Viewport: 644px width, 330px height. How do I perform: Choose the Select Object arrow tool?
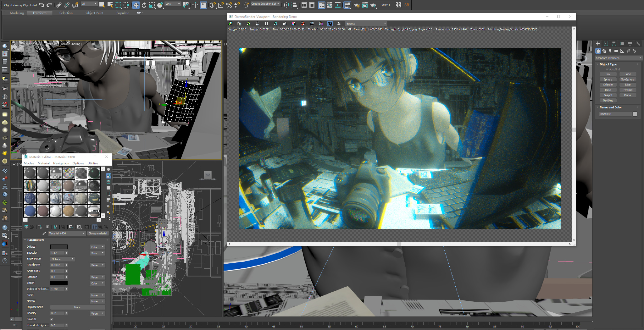pyautogui.click(x=102, y=5)
